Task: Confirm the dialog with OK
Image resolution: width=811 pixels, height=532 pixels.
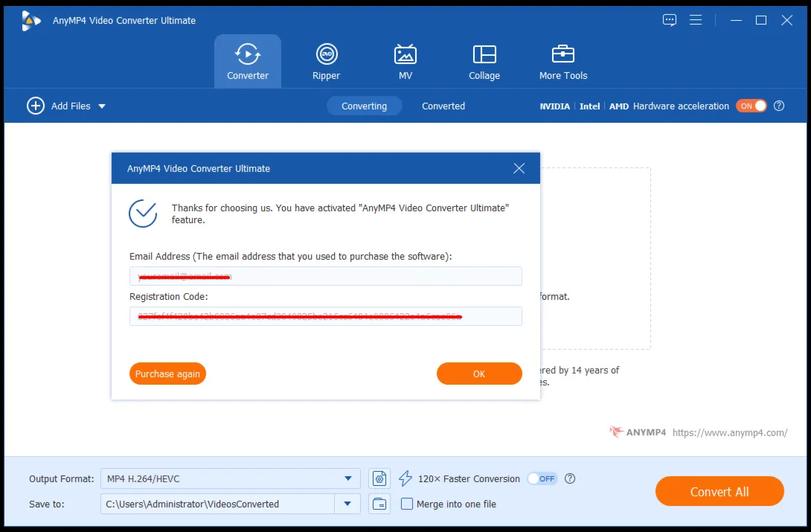Action: coord(479,374)
